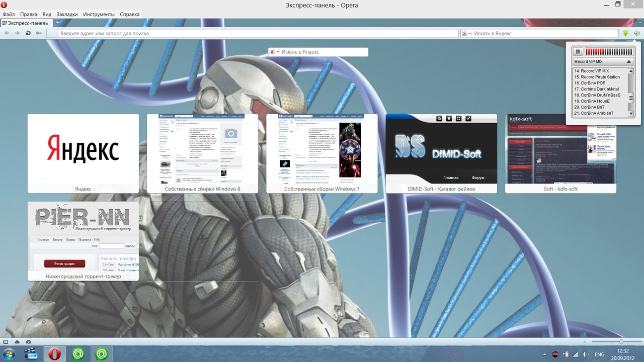Select station 15. Record Pirate Station
644x362 pixels.
[600, 77]
